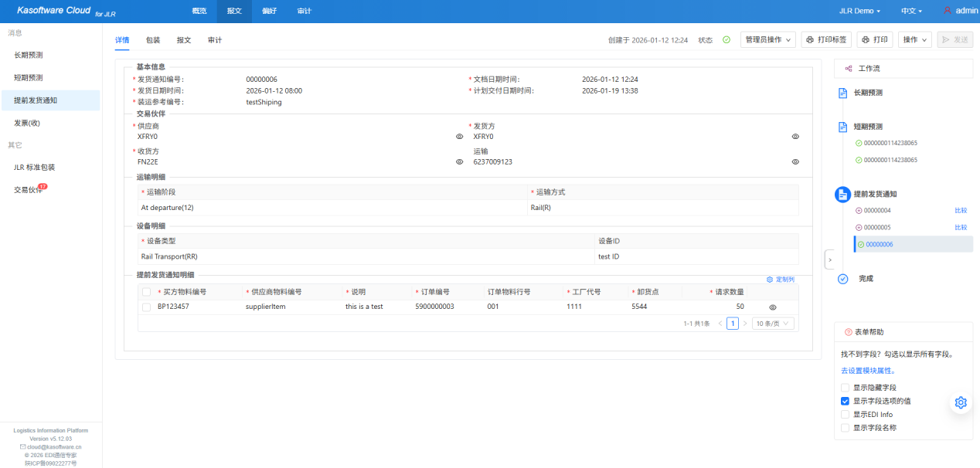Open 发票(收) in the sidebar
This screenshot has height=468, width=980.
[x=27, y=123]
